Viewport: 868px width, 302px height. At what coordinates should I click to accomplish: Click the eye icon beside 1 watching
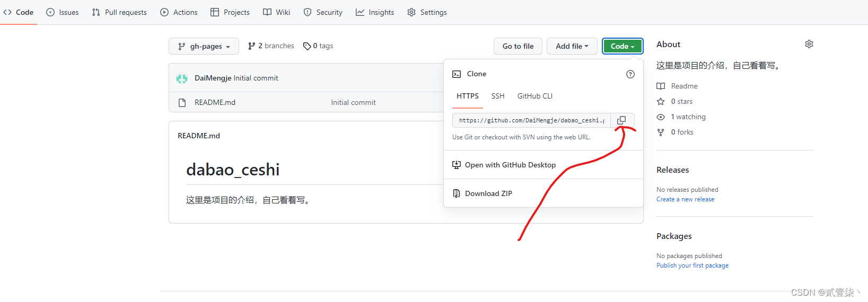coord(661,117)
